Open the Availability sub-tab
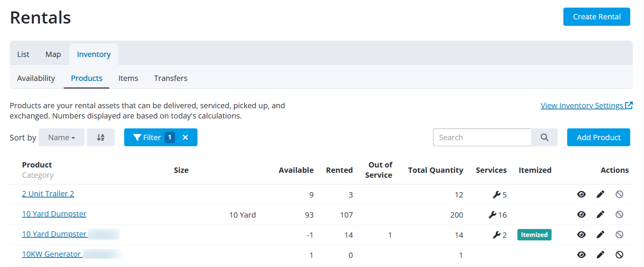 36,78
